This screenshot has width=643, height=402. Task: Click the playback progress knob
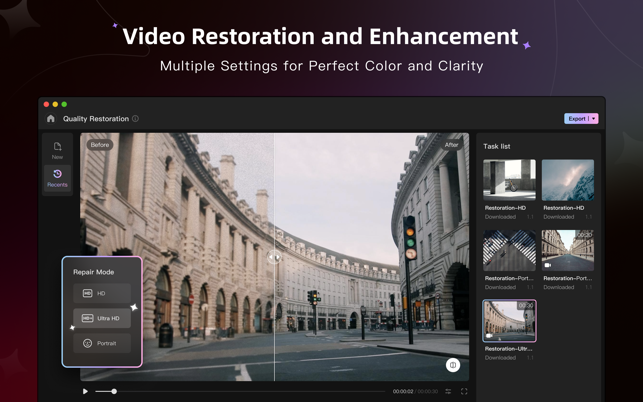click(x=114, y=391)
